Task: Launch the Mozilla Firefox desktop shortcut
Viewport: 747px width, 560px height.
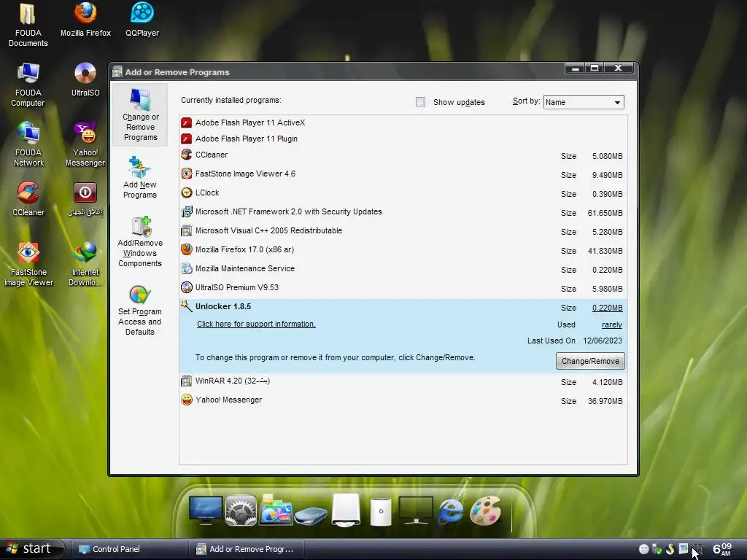Action: click(x=85, y=20)
